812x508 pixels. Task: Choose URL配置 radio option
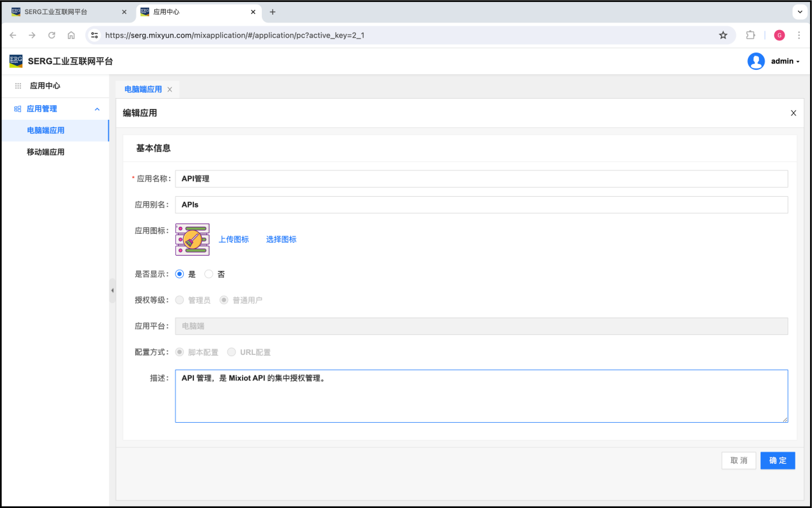pos(232,352)
